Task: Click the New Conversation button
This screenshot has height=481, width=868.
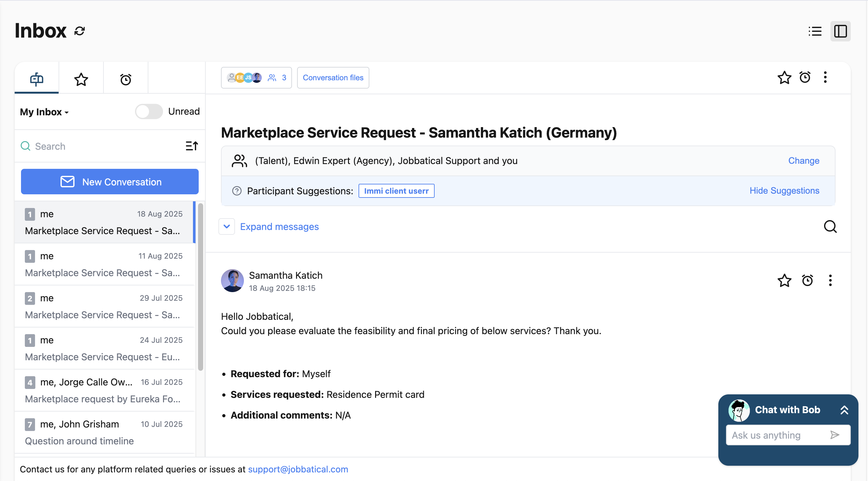Action: 110,182
